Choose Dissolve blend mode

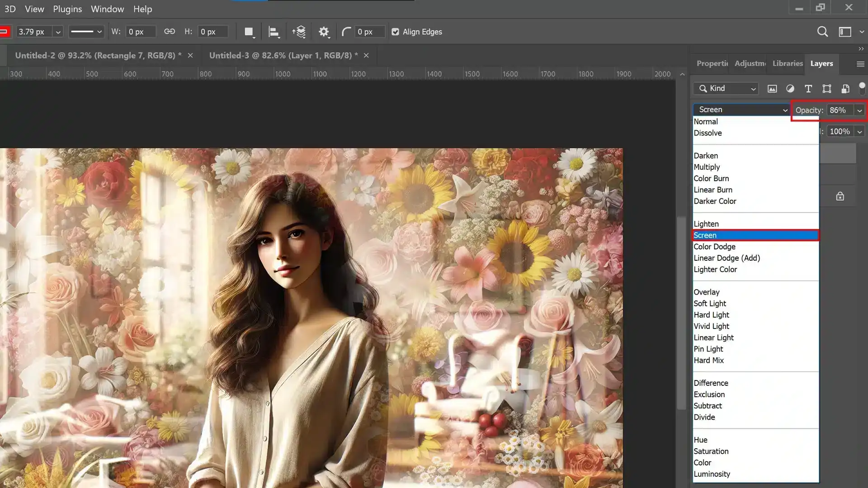tap(756, 133)
